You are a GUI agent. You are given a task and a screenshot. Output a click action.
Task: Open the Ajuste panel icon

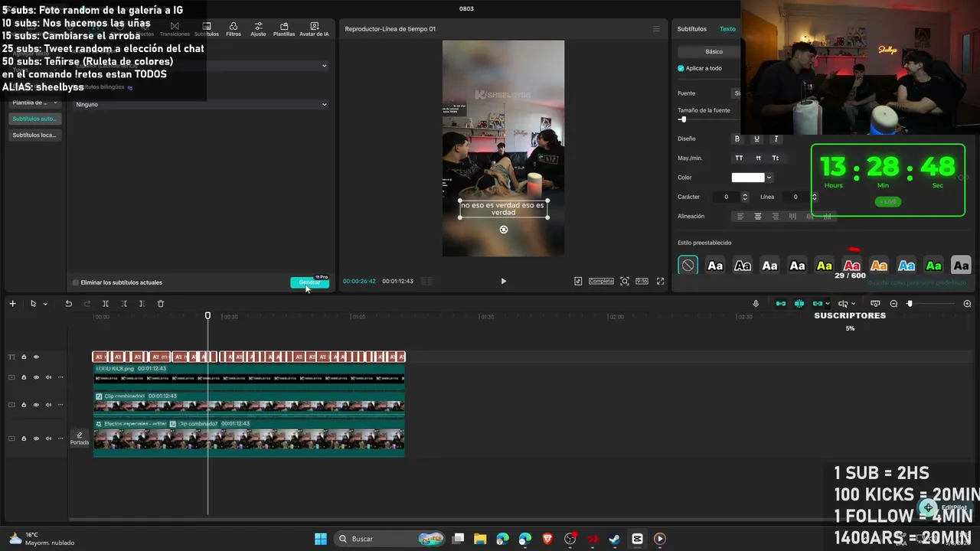258,29
